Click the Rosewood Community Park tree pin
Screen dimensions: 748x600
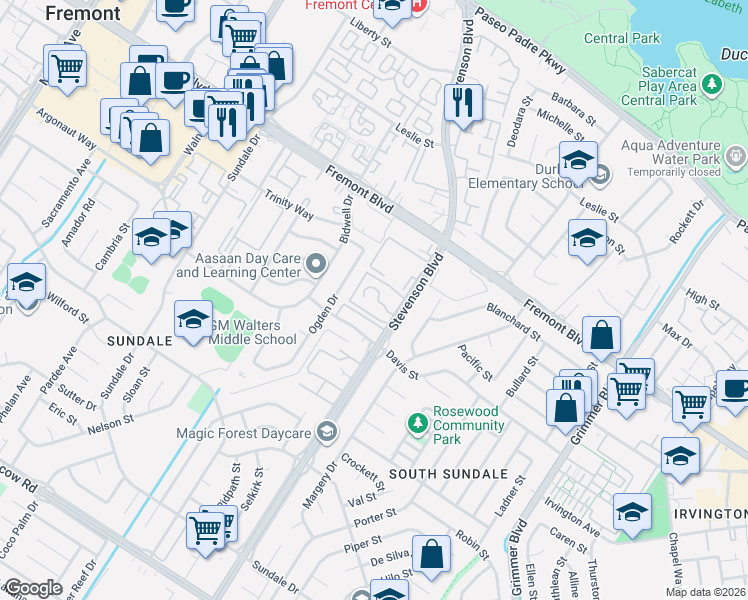point(418,424)
